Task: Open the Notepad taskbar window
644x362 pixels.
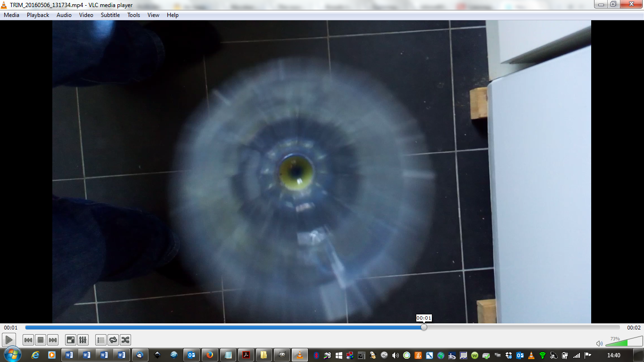Action: coord(228,355)
